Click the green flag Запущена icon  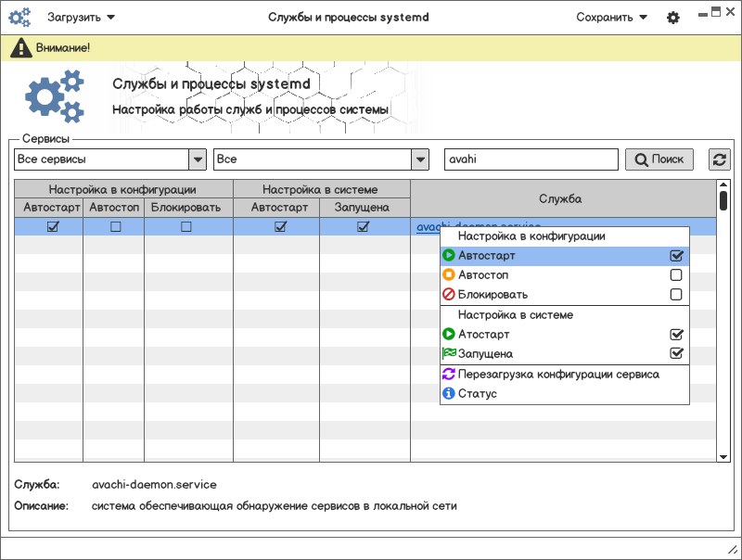coord(449,353)
